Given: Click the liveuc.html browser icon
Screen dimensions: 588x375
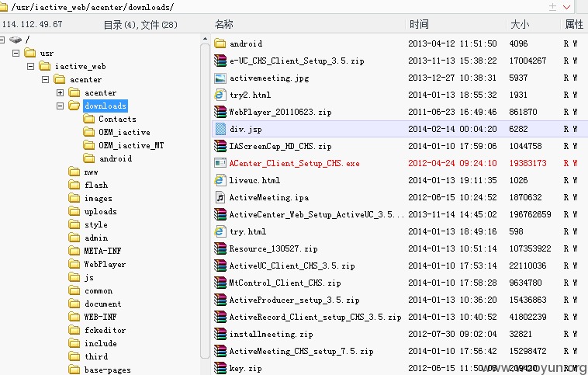Looking at the screenshot, I should pos(220,180).
